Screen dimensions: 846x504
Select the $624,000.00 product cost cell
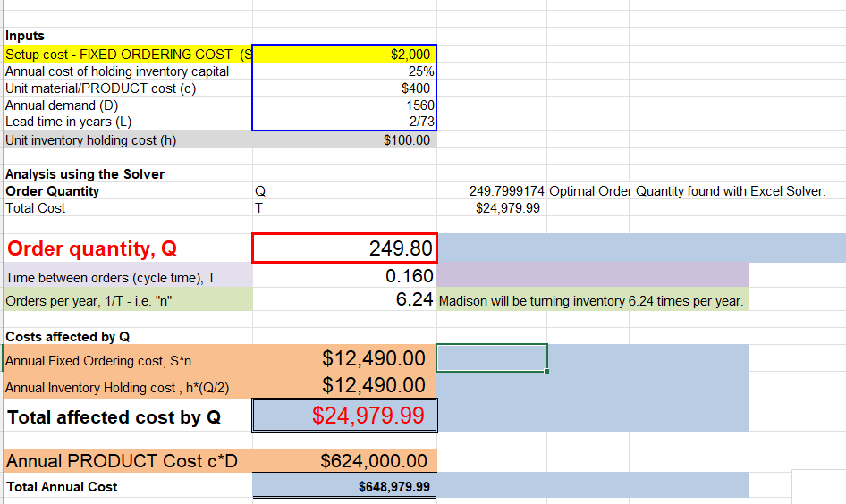click(344, 461)
